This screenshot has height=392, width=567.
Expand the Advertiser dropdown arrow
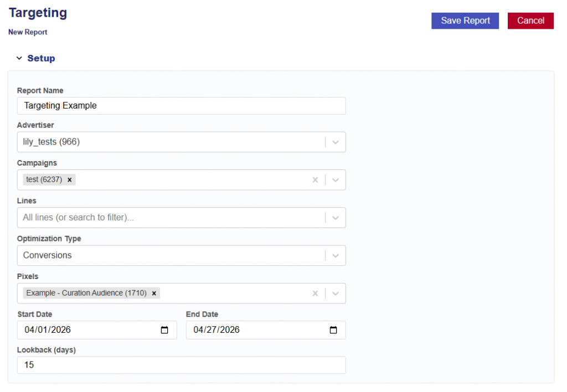pyautogui.click(x=336, y=142)
